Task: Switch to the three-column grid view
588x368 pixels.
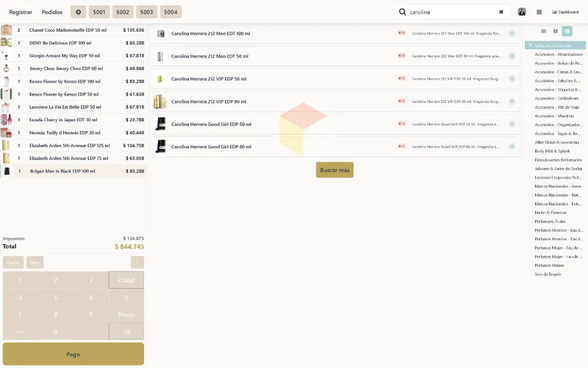Action: [543, 31]
